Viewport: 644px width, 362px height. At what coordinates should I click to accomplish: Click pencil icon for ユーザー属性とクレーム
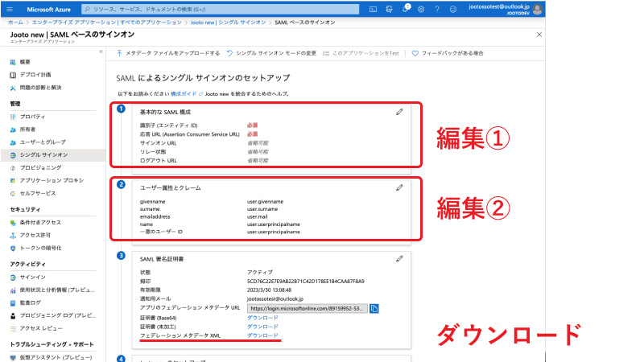(x=399, y=187)
